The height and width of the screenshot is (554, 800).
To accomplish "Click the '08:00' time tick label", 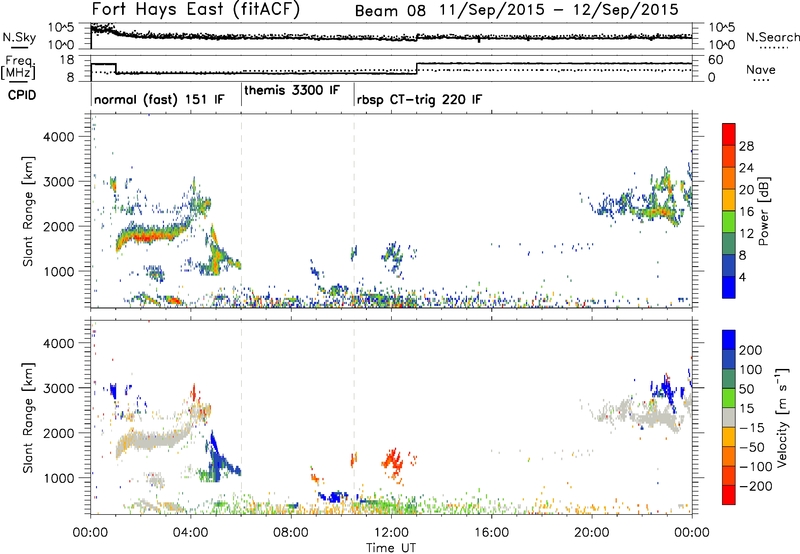I will (291, 533).
